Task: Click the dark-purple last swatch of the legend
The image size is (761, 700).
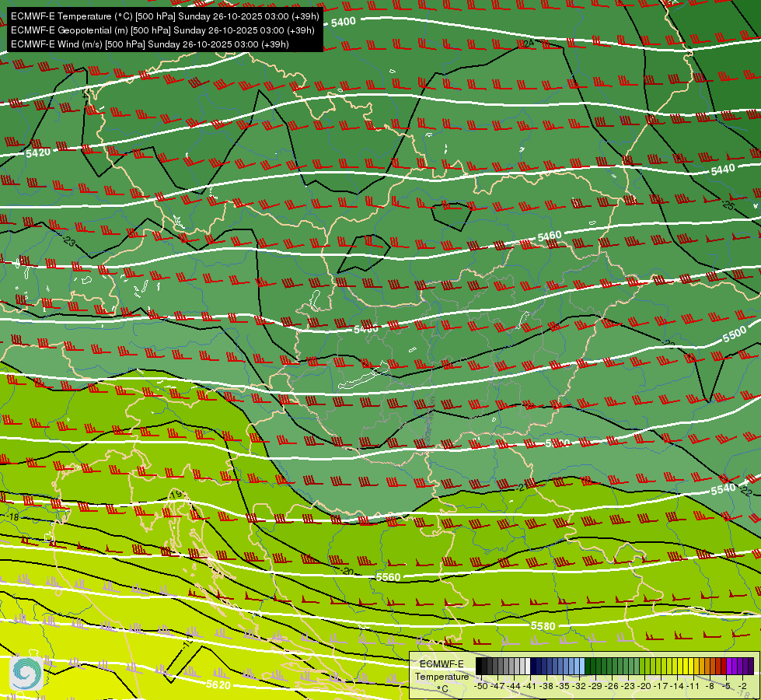Action: [x=751, y=666]
